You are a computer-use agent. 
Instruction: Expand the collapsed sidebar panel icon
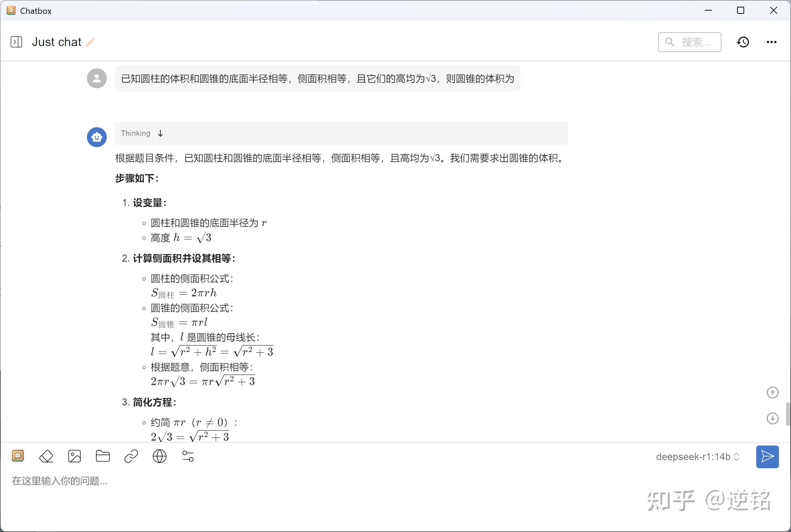(x=16, y=42)
